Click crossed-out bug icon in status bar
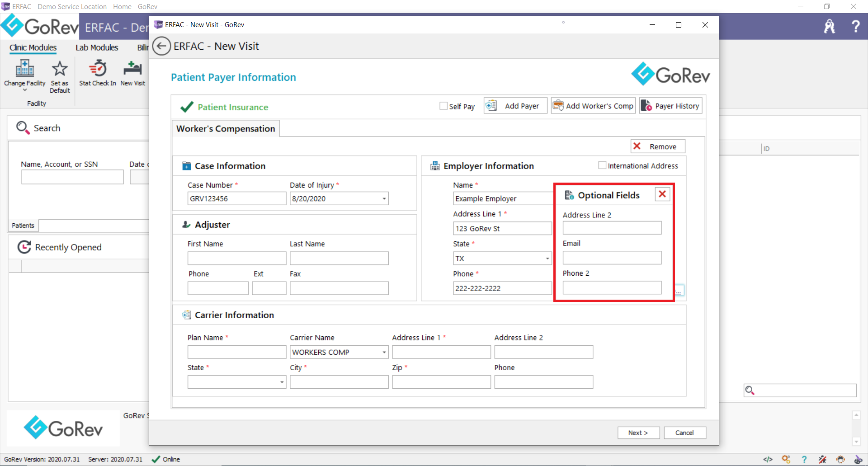Viewport: 868px width, 466px height. click(822, 459)
